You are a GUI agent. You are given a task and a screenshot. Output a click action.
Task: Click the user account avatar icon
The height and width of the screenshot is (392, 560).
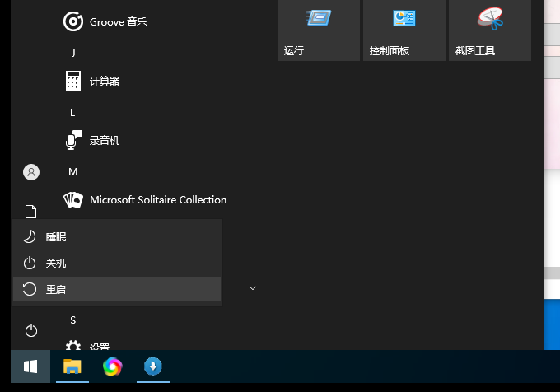[x=31, y=172]
